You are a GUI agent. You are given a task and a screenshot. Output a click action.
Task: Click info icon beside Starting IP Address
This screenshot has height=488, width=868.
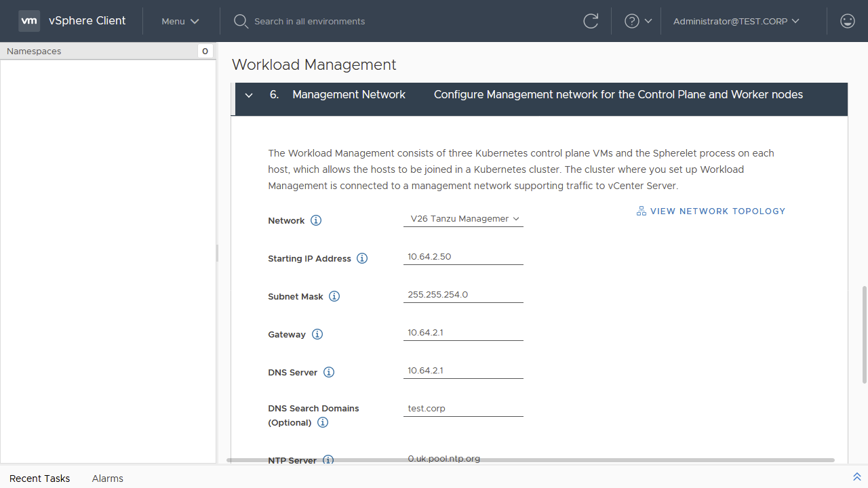[362, 258]
